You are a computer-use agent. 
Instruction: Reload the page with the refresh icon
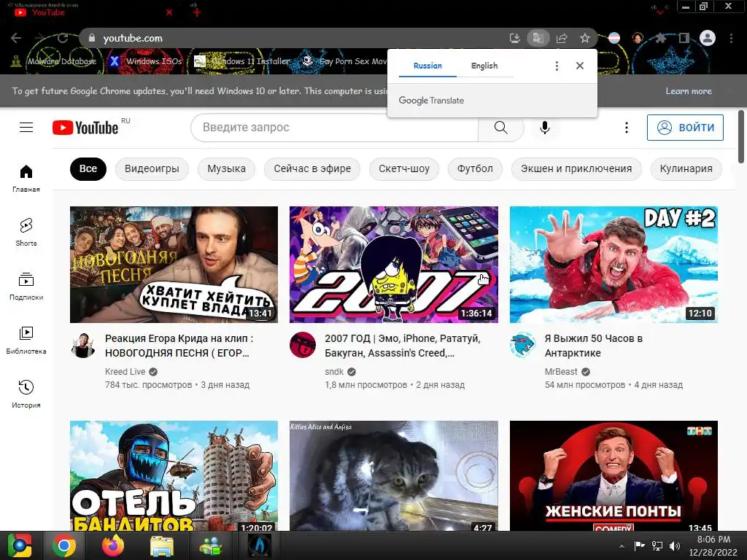click(x=63, y=38)
